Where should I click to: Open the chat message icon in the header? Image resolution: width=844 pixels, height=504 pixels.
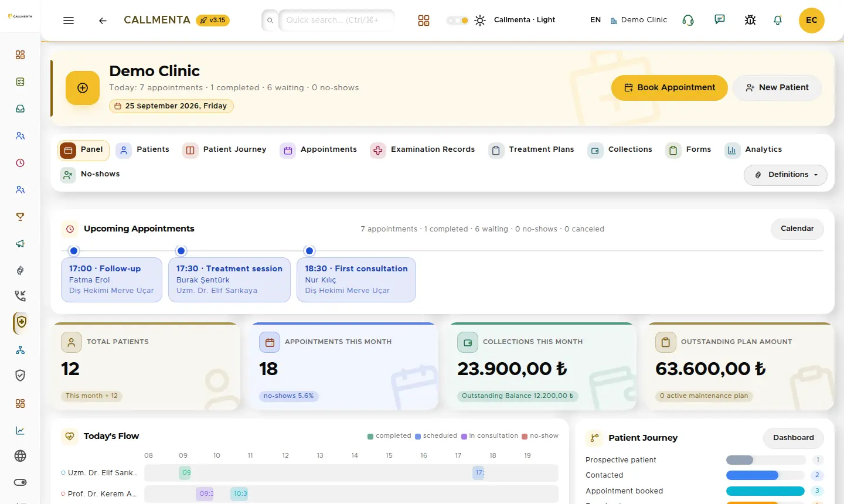(720, 20)
